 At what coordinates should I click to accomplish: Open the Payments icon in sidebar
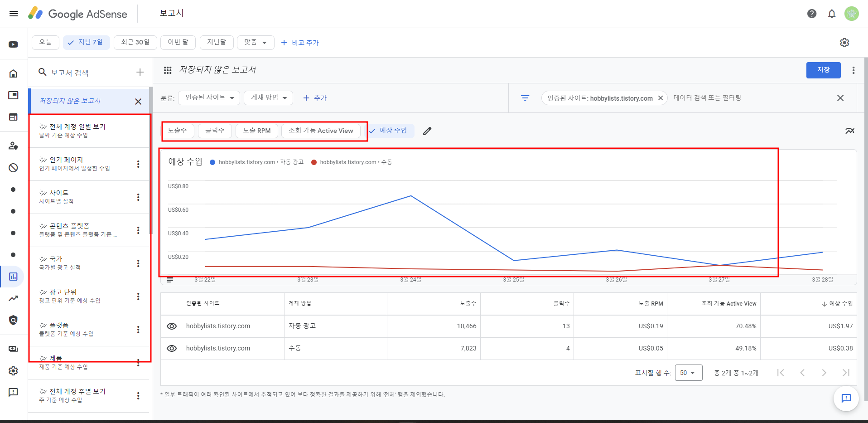(14, 349)
